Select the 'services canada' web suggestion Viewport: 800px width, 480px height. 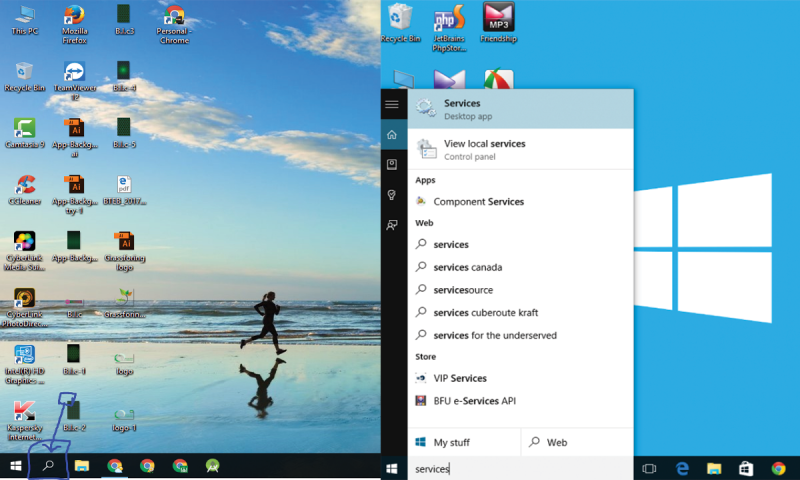click(520, 267)
